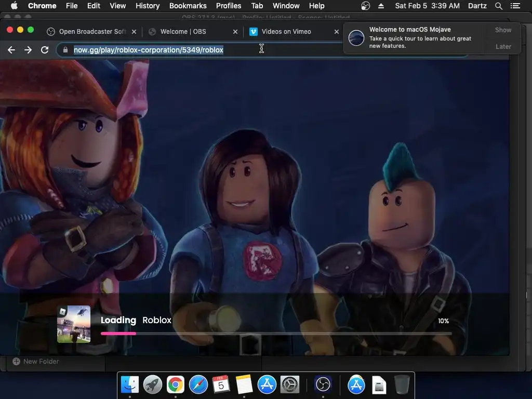Open the Window menu
Image resolution: width=532 pixels, height=399 pixels.
[x=286, y=6]
